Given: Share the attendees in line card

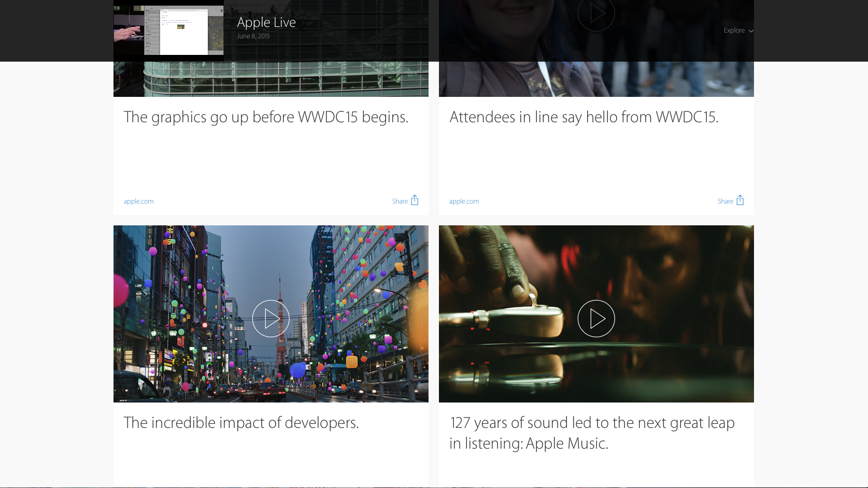Looking at the screenshot, I should [731, 200].
